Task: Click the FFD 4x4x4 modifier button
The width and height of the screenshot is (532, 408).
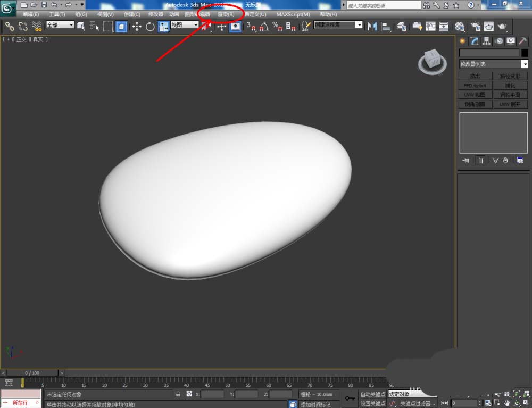Action: (x=475, y=85)
